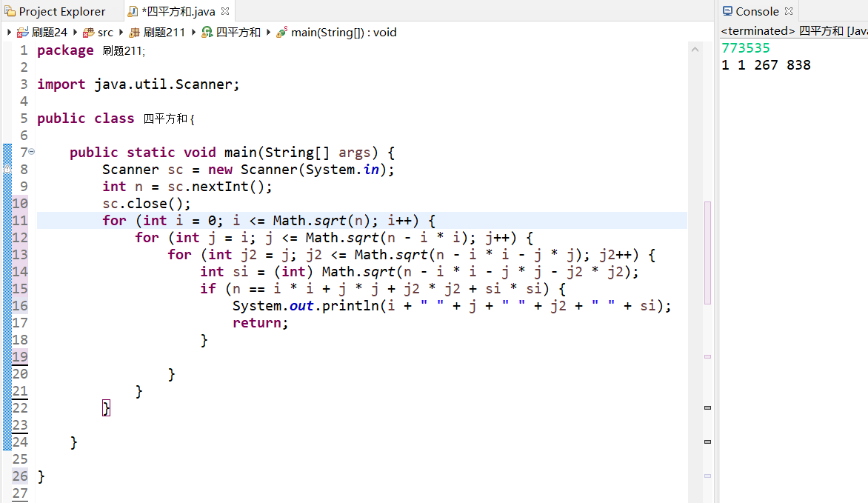Click the matching bracket on line 22
This screenshot has height=503, width=868.
click(x=107, y=408)
